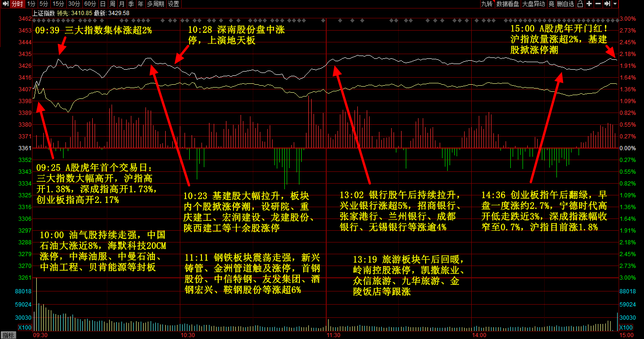Click the right-arrow panel icon at top-right
The height and width of the screenshot is (339, 644).
point(607,4)
